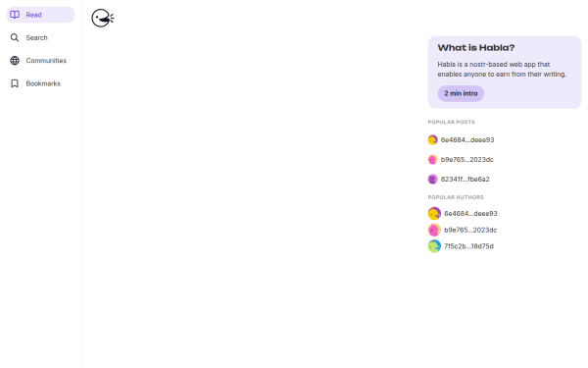Screen dimensions: 588x368
Task: Click the Habla bird logo
Action: tap(102, 18)
